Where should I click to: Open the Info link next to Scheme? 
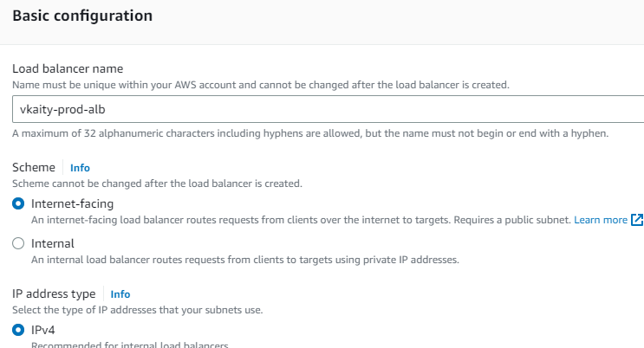click(x=80, y=168)
